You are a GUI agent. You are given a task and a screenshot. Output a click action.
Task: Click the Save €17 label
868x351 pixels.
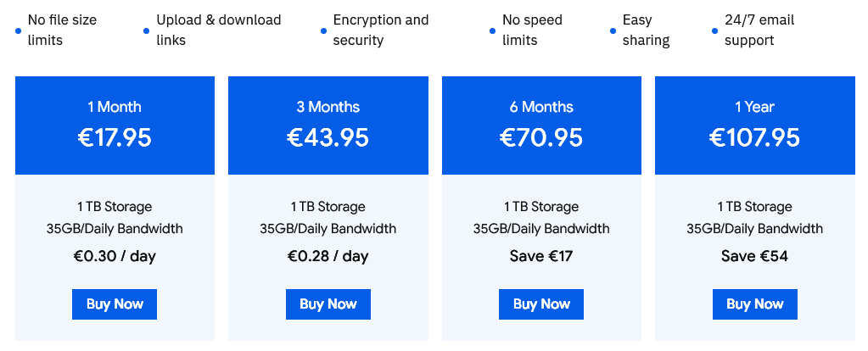pyautogui.click(x=541, y=255)
